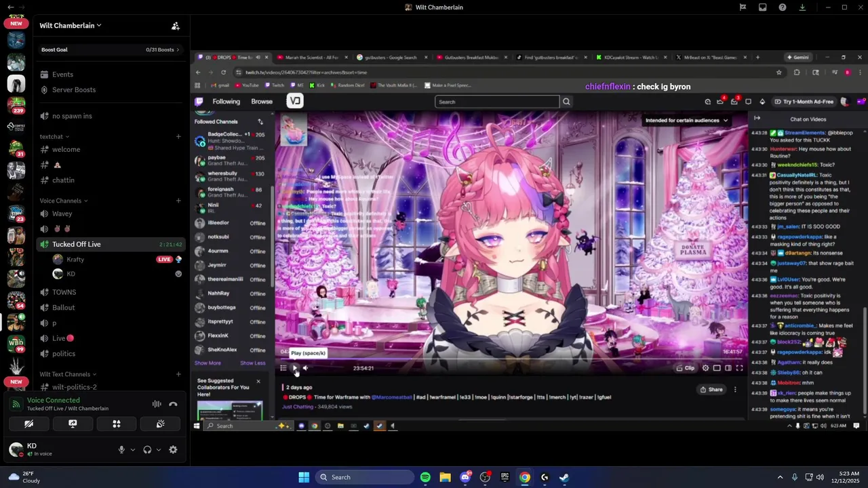Viewport: 868px width, 488px height.
Task: Open the Boost Goal progress bar
Action: coord(111,49)
